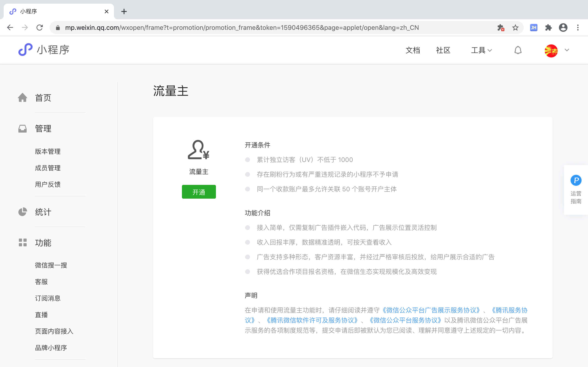Open Chrome three-dot menu
The width and height of the screenshot is (588, 367).
tap(578, 28)
